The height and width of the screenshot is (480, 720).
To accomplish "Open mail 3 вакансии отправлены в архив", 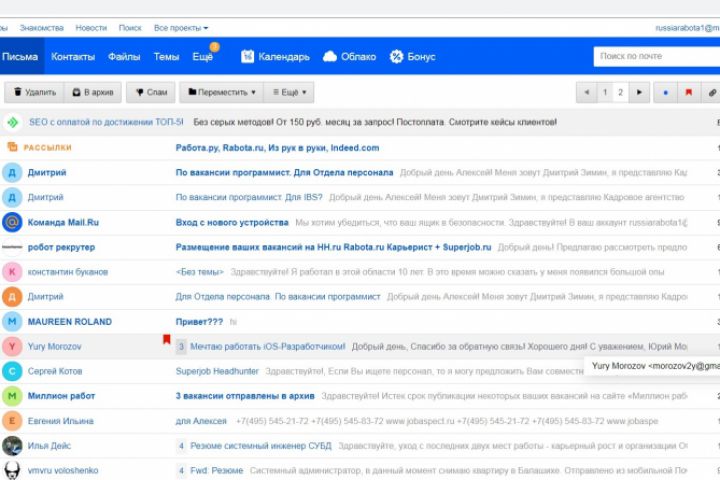I will click(245, 396).
